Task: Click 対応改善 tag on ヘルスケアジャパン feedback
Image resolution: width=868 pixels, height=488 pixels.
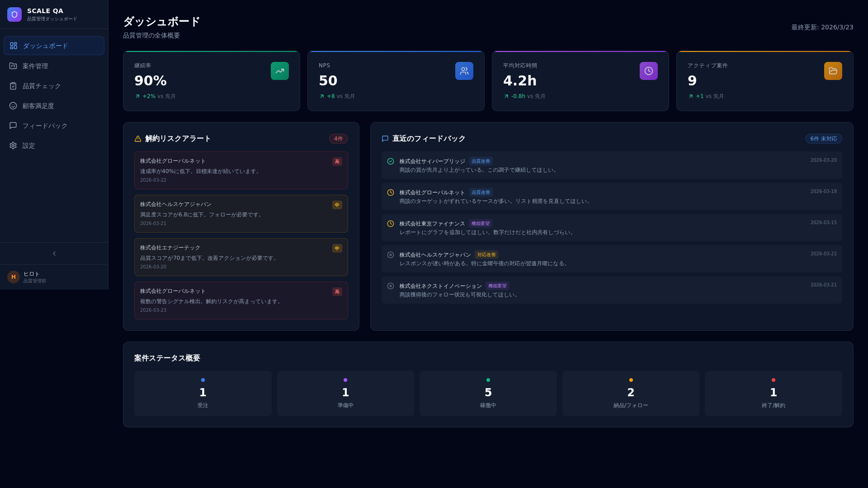Action: pos(486,255)
